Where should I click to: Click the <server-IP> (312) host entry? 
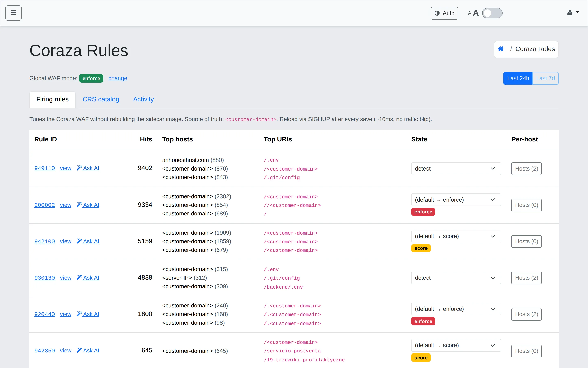point(184,278)
